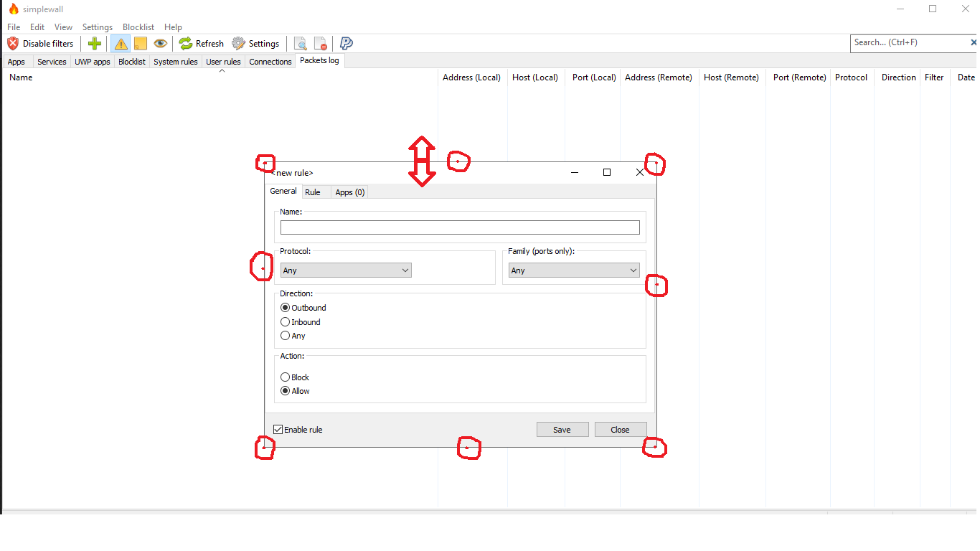
Task: Click the PayPal donate icon
Action: pos(346,43)
